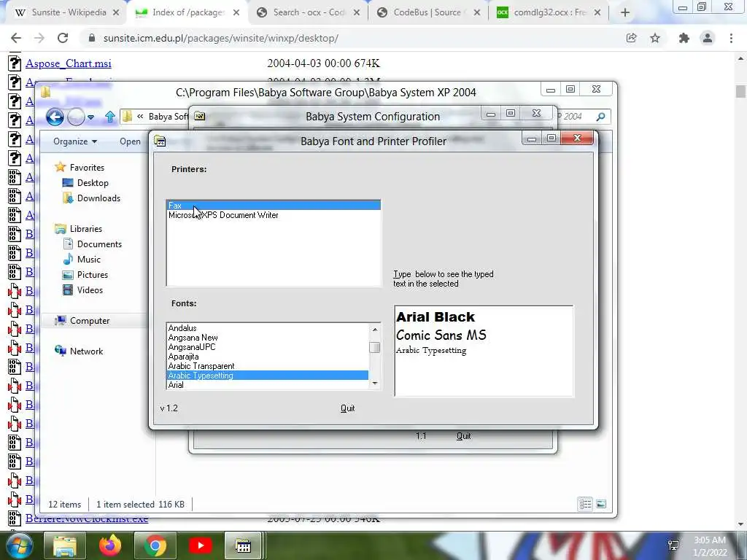
Task: Open Aspose_Chart.msi link
Action: coord(69,63)
